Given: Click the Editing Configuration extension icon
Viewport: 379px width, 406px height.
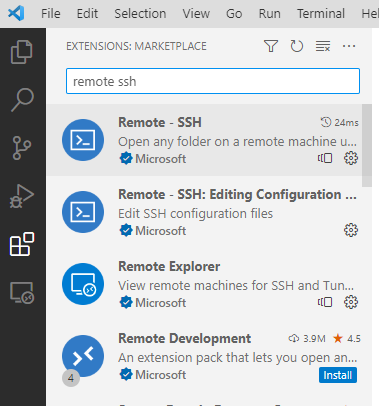Looking at the screenshot, I should point(83,212).
